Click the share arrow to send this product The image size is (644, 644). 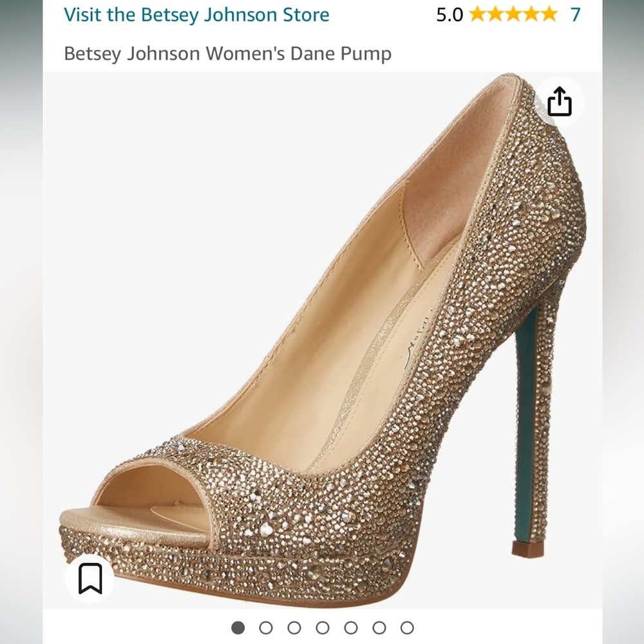561,101
